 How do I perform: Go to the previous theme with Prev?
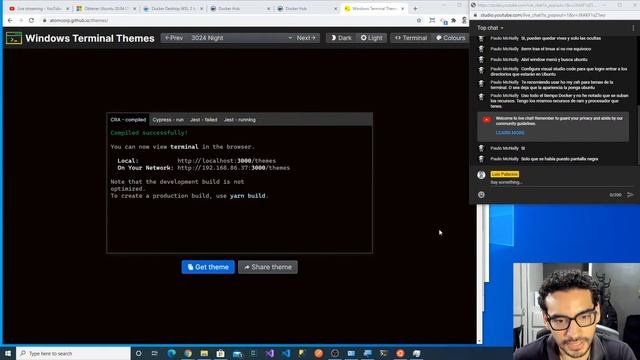(174, 38)
